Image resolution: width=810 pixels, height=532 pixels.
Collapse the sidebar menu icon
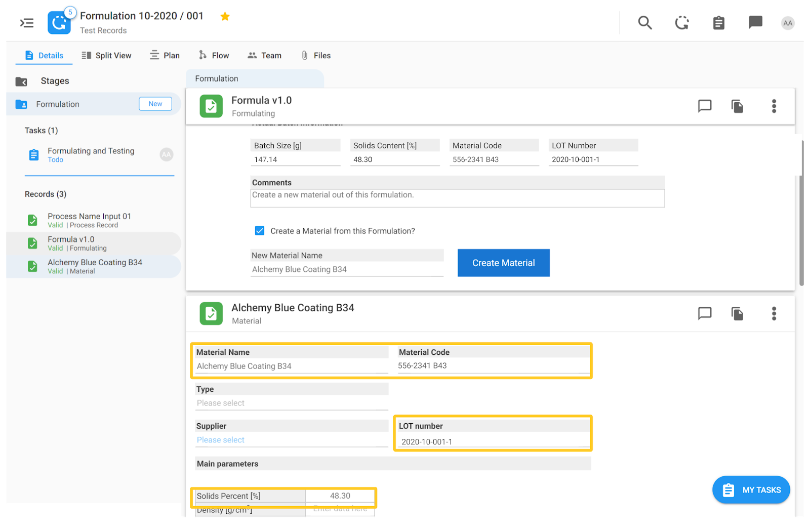click(x=27, y=23)
